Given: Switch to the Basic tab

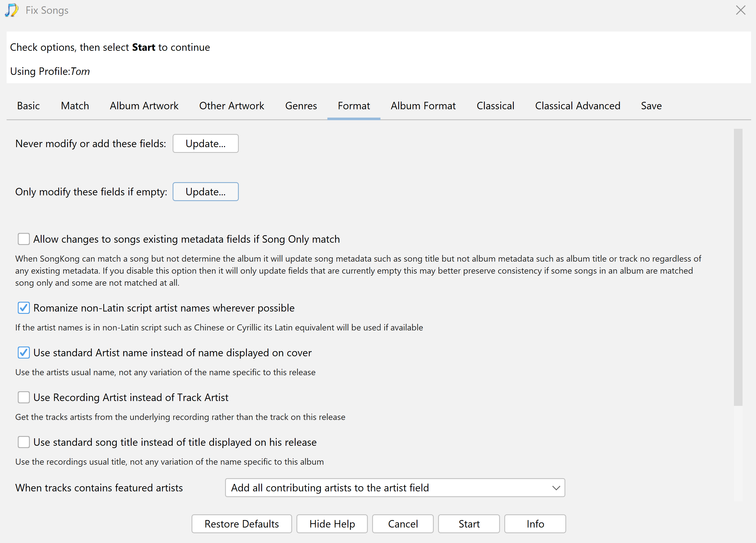Looking at the screenshot, I should [x=28, y=105].
